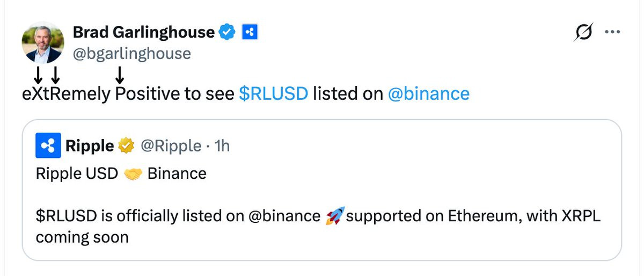Click the Ripple logo avatar in quoted post
The height and width of the screenshot is (276, 644).
pyautogui.click(x=48, y=146)
